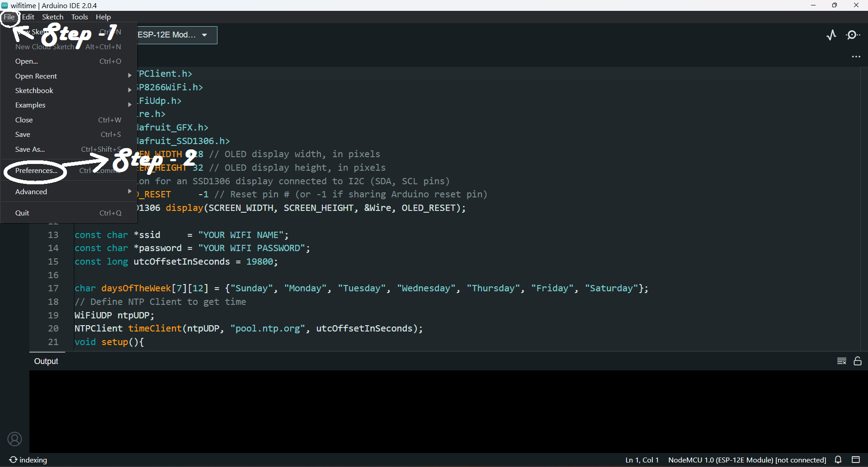Select Quit in the File menu
868x467 pixels.
(x=69, y=213)
